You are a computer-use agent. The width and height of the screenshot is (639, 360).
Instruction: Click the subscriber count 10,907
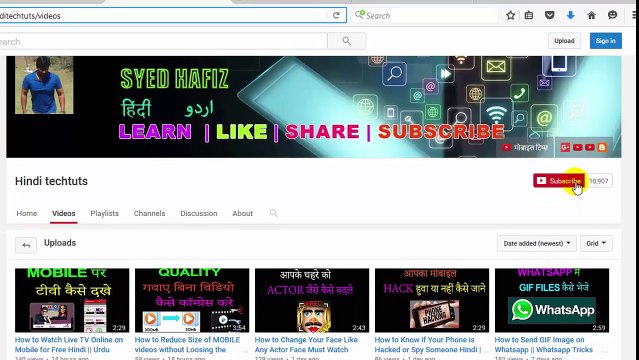599,181
